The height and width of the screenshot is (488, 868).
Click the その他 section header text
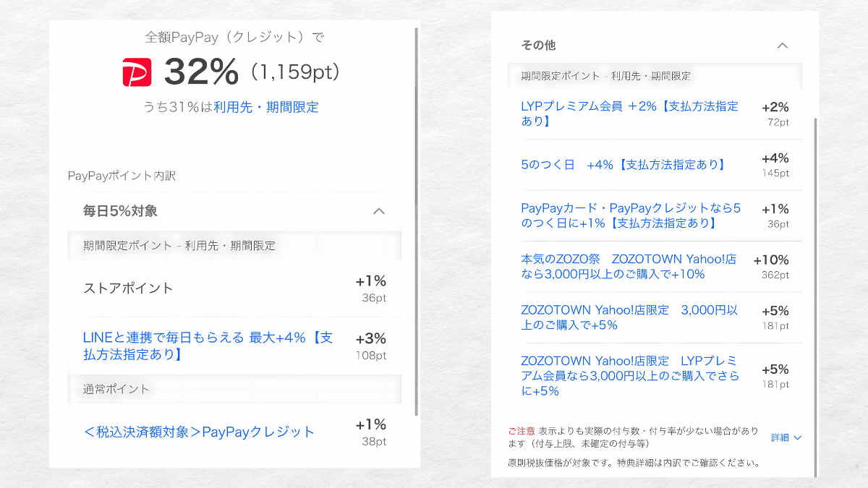point(538,45)
